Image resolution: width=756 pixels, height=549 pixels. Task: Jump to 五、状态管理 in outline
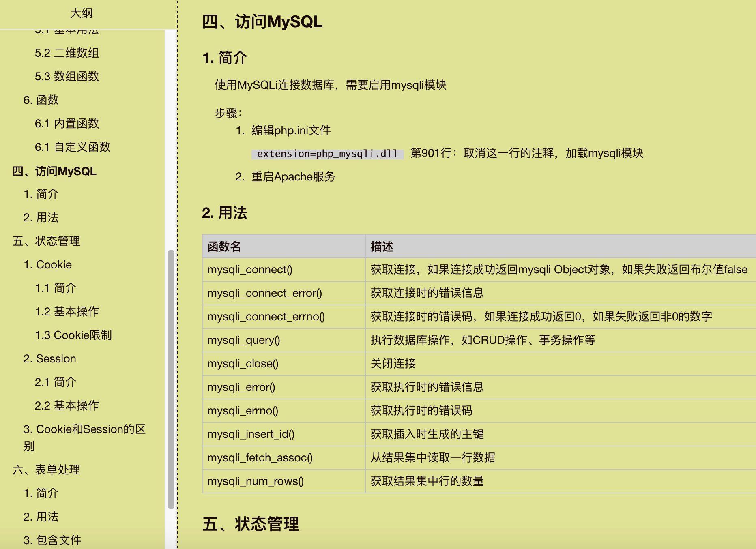click(46, 241)
